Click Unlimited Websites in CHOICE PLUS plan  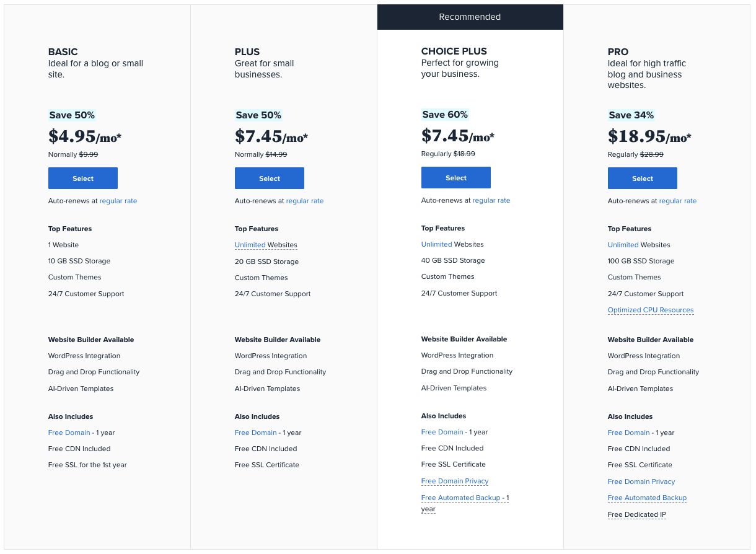[x=452, y=245]
